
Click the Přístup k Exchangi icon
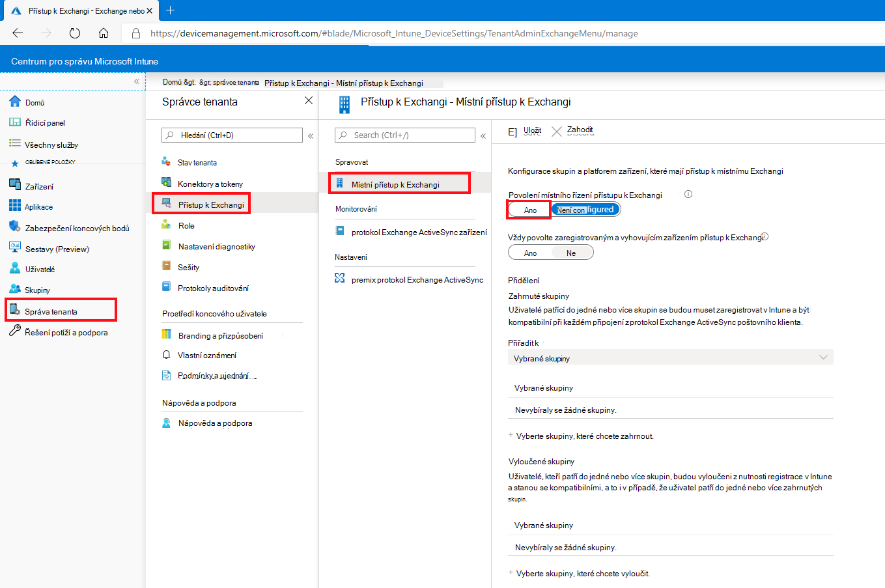click(167, 204)
